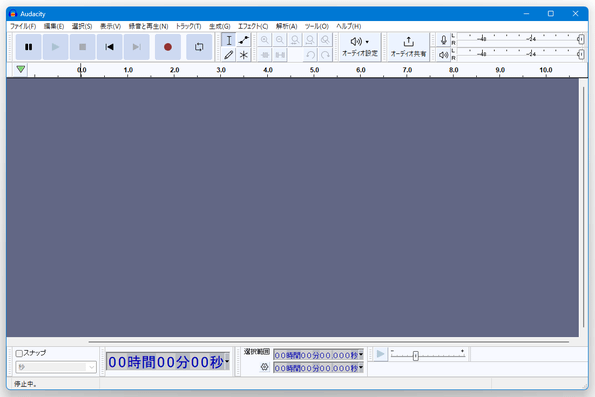Viewport: 595px width, 397px height.
Task: Click green triangle timeline options icon
Action: point(21,69)
